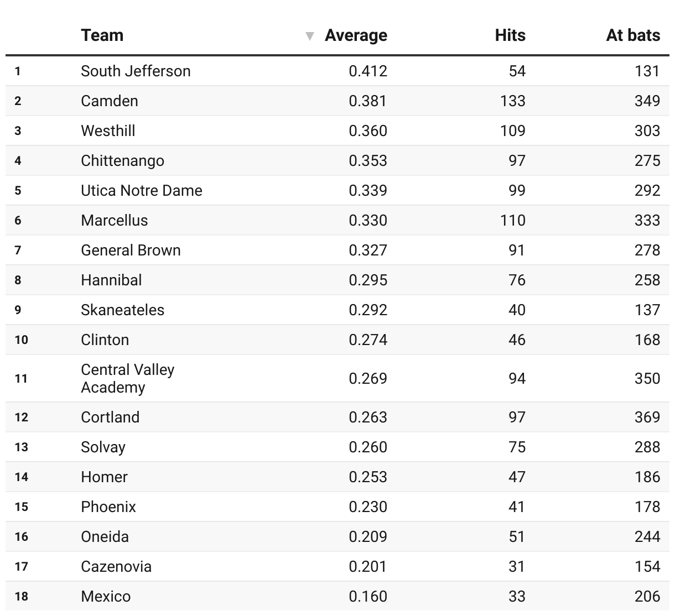The width and height of the screenshot is (675, 616).
Task: Select the General Brown team name
Action: (131, 250)
